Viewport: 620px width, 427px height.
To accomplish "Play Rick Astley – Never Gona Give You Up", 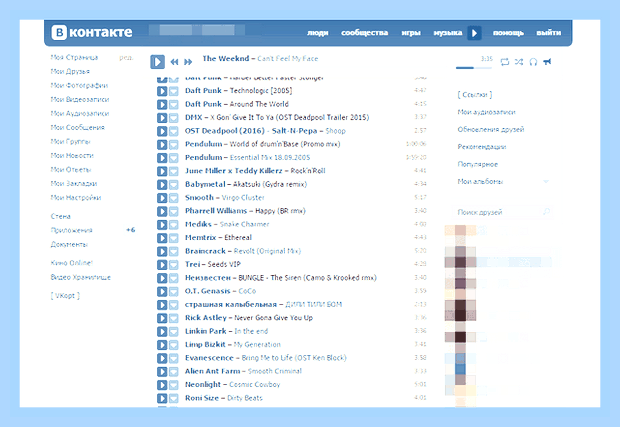I will (x=162, y=318).
